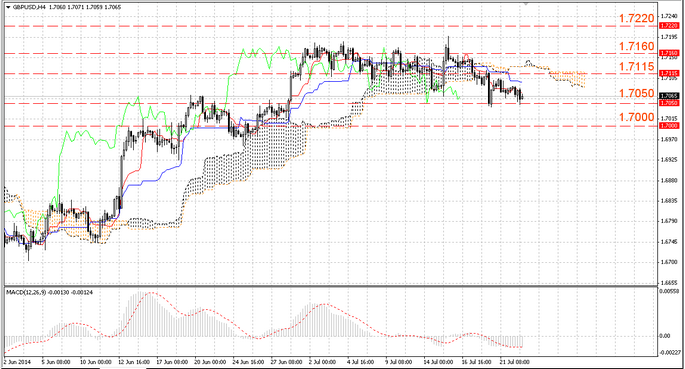Click the 0.00 level on MACD scale
The width and height of the screenshot is (685, 369).
(x=664, y=336)
